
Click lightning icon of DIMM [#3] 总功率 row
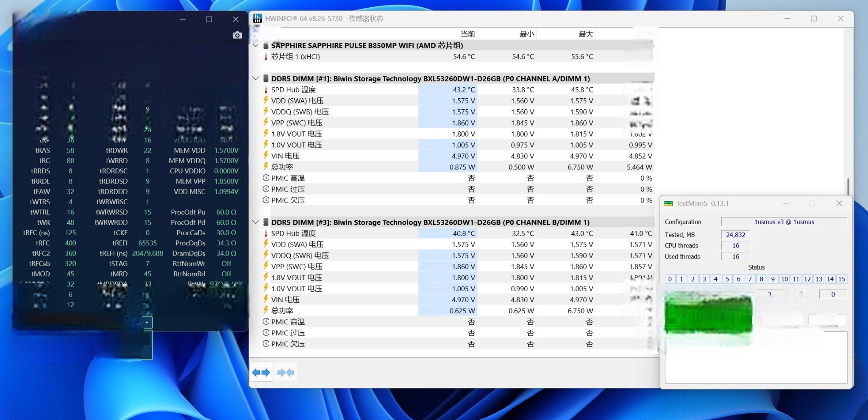coord(266,310)
